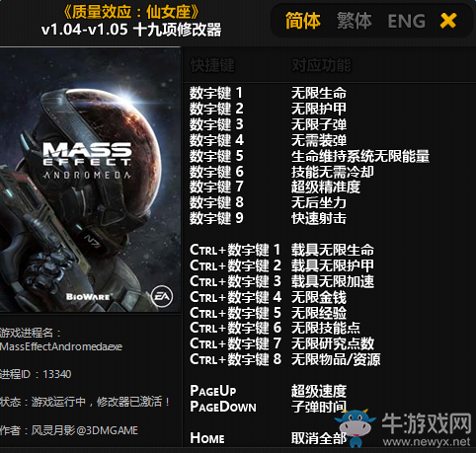This screenshot has width=476, height=453.
Task: Click the cow mascot watermark icon
Action: pos(355,427)
